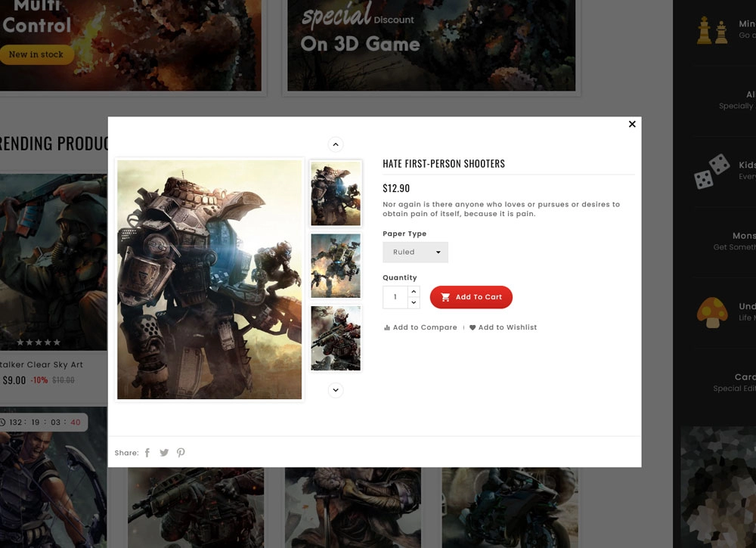Viewport: 756px width, 548px height.
Task: Share product on Twitter
Action: (x=164, y=453)
